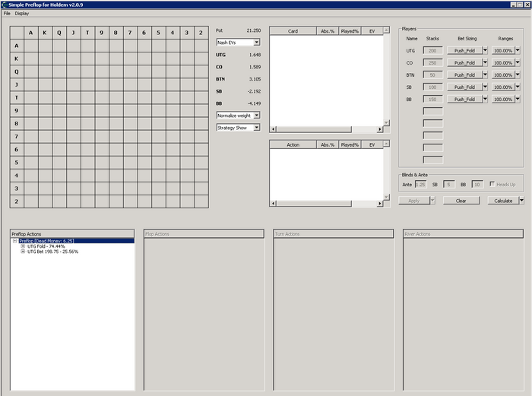Click Abs.% header in the Action table
The width and height of the screenshot is (532, 396).
328,144
